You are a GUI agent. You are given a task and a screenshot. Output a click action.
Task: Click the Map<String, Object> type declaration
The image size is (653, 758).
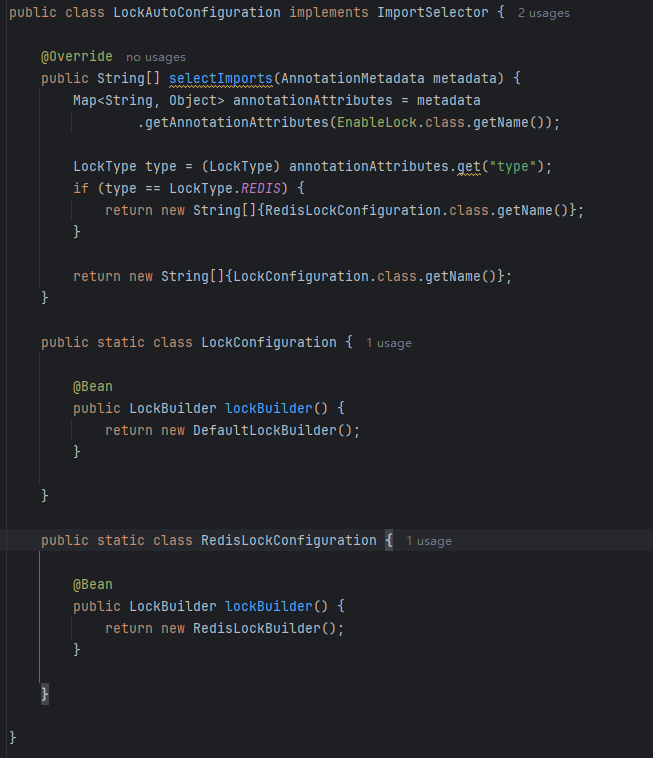(149, 101)
